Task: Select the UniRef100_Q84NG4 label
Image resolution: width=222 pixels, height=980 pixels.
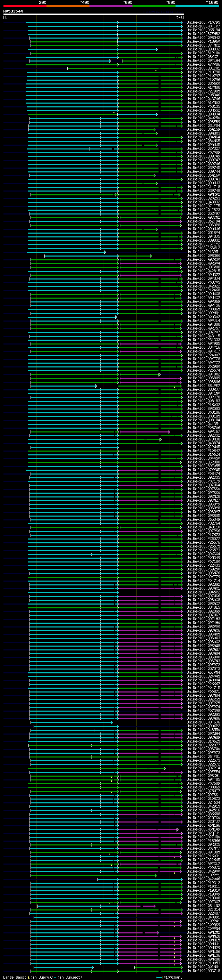Action: click(x=203, y=137)
